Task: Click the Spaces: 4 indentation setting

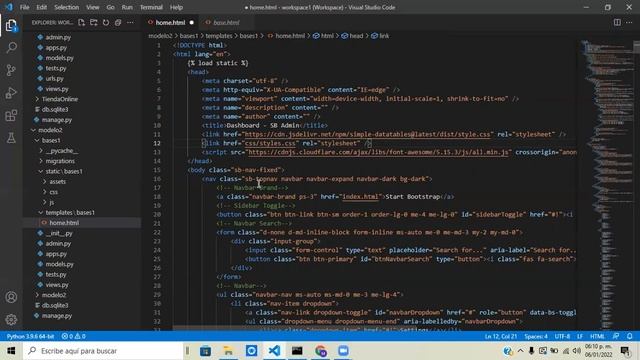Action: click(536, 336)
